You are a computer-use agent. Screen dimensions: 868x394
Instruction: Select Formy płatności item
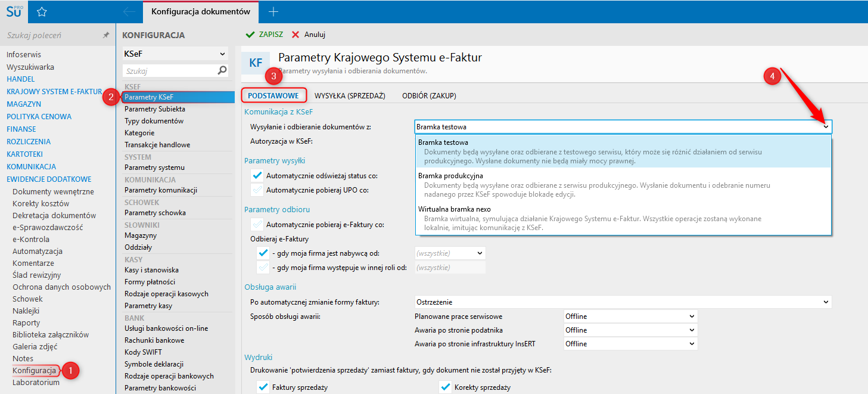(149, 282)
